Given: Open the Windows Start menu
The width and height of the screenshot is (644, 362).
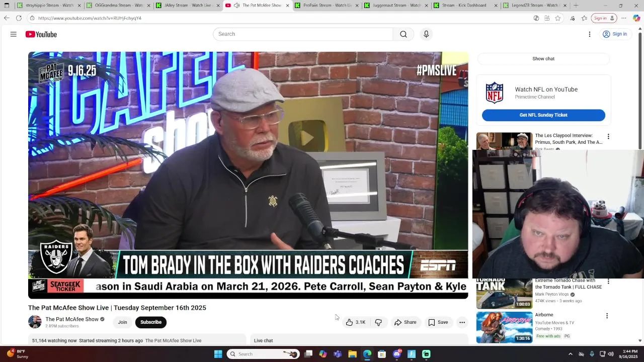Looking at the screenshot, I should (x=218, y=354).
